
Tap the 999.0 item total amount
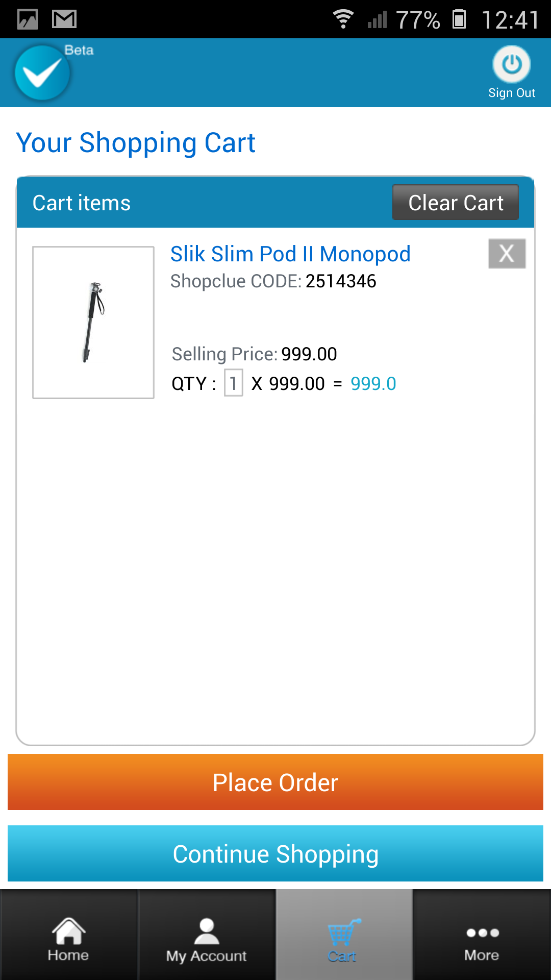tap(373, 384)
